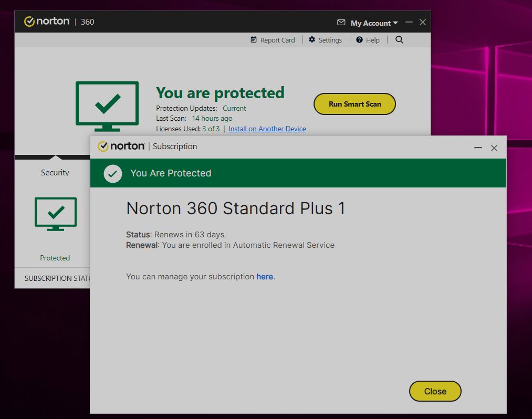Close the Subscription window with X
The height and width of the screenshot is (419, 532).
[x=494, y=148]
